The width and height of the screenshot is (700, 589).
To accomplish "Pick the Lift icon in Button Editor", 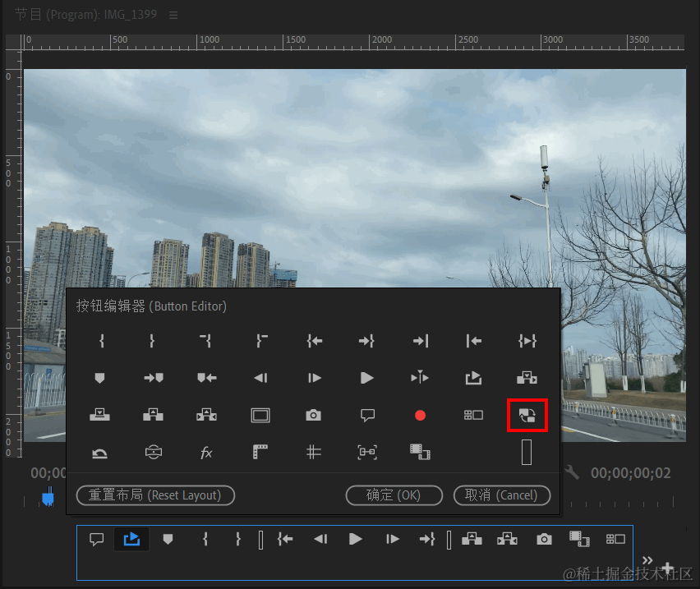I will [x=153, y=415].
